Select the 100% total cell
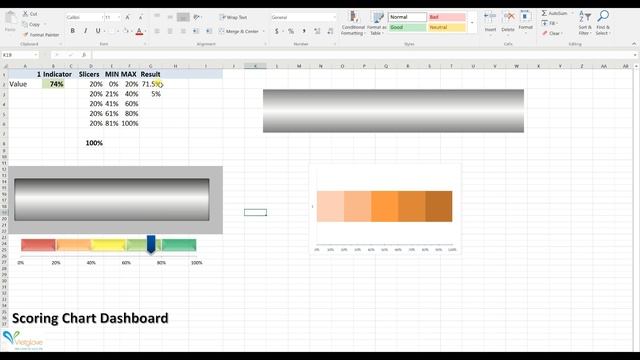The image size is (640, 360). point(91,143)
